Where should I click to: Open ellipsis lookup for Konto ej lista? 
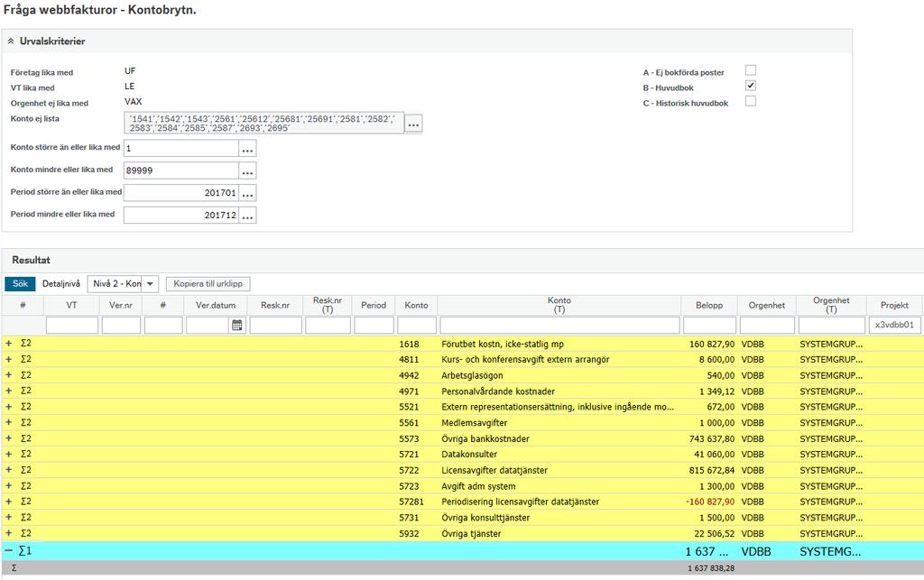point(413,124)
